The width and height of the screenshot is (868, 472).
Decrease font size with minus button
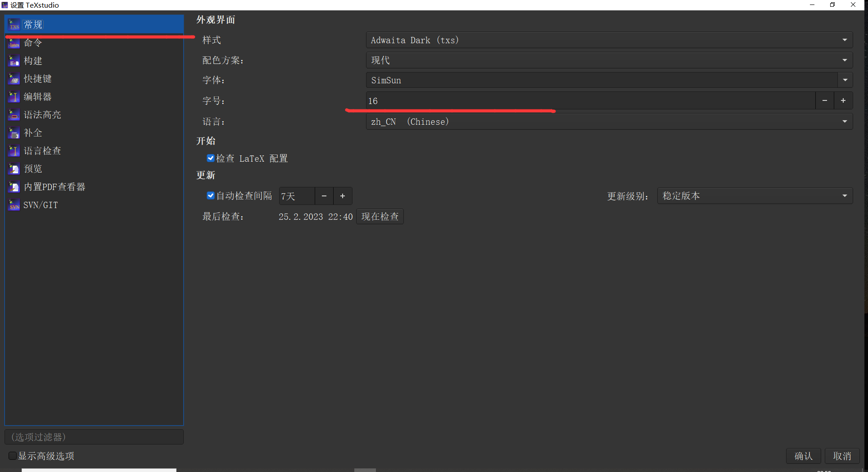[825, 100]
